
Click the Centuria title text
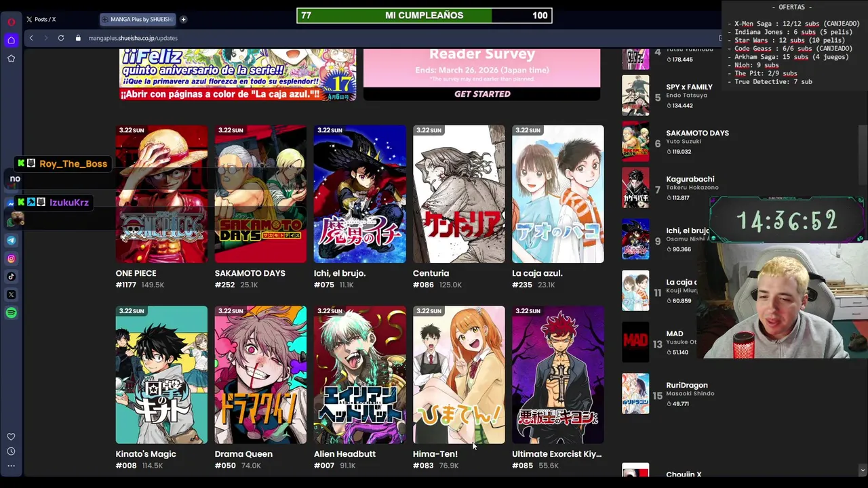[x=431, y=273]
